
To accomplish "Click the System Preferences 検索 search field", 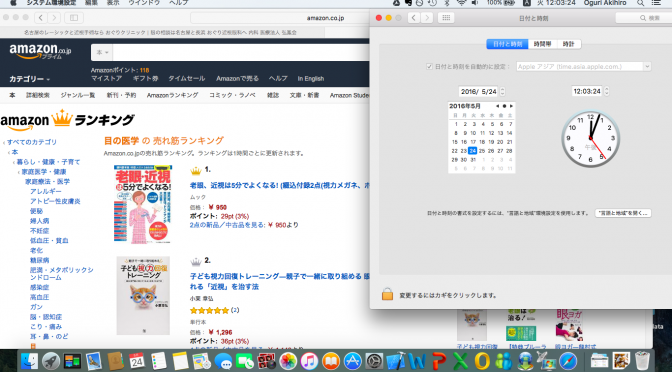I will pyautogui.click(x=644, y=18).
